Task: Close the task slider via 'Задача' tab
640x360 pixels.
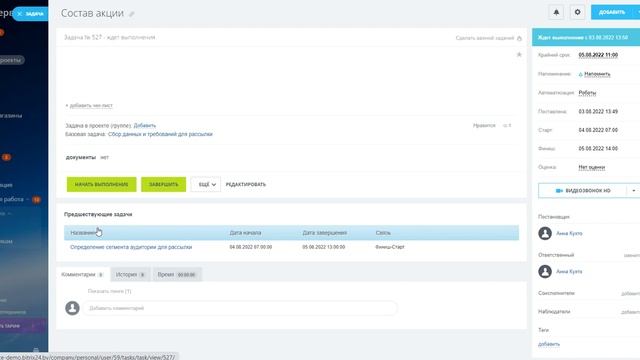Action: pos(30,13)
